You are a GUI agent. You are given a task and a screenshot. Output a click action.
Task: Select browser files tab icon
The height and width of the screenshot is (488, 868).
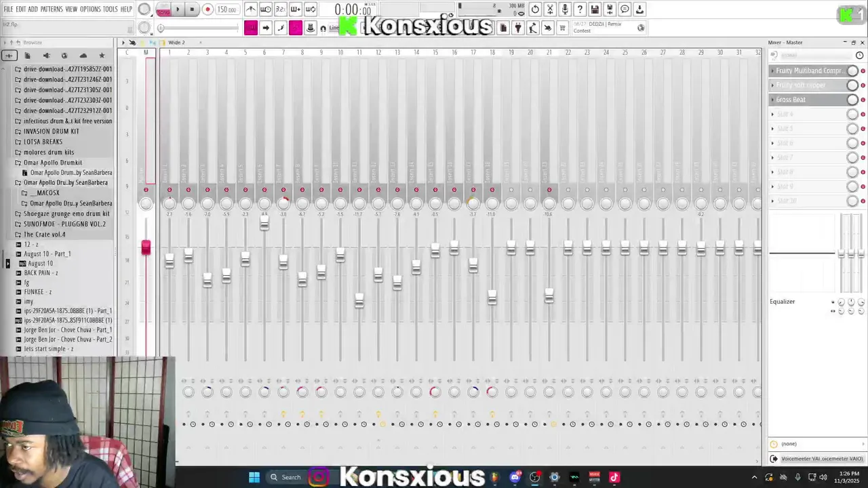(x=28, y=56)
